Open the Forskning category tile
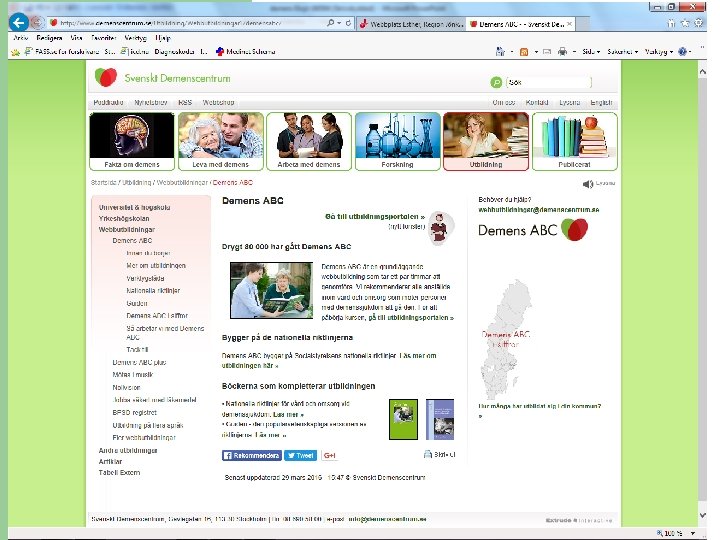Viewport: 720px width, 540px height. [x=398, y=141]
